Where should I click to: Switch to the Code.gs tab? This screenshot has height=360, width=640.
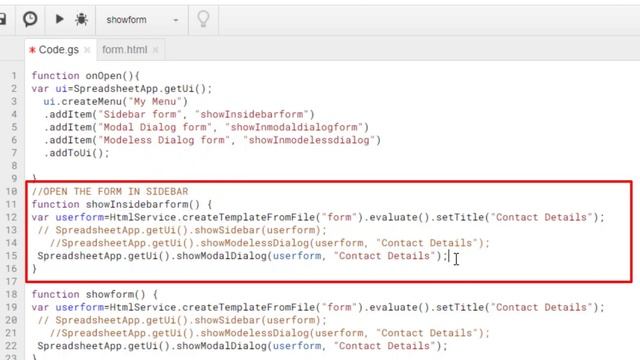click(x=58, y=50)
